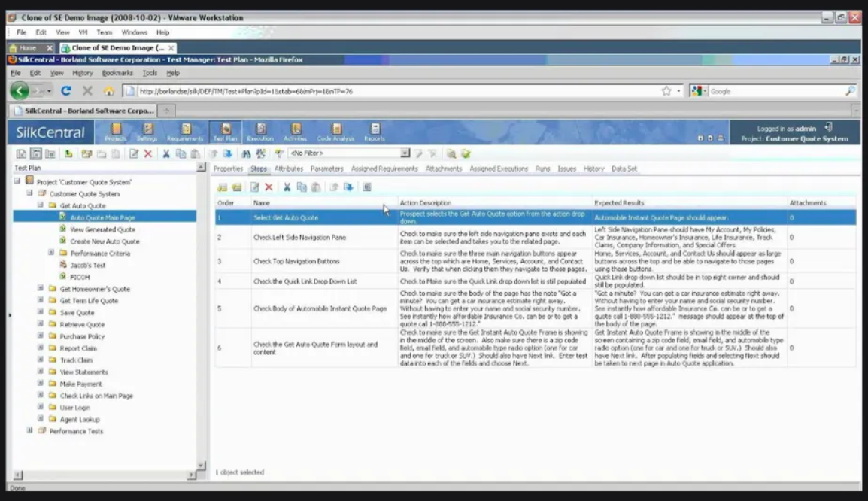Viewport: 868px width, 501px height.
Task: Click the edit icon in the Test Plan toolbar
Action: [133, 154]
